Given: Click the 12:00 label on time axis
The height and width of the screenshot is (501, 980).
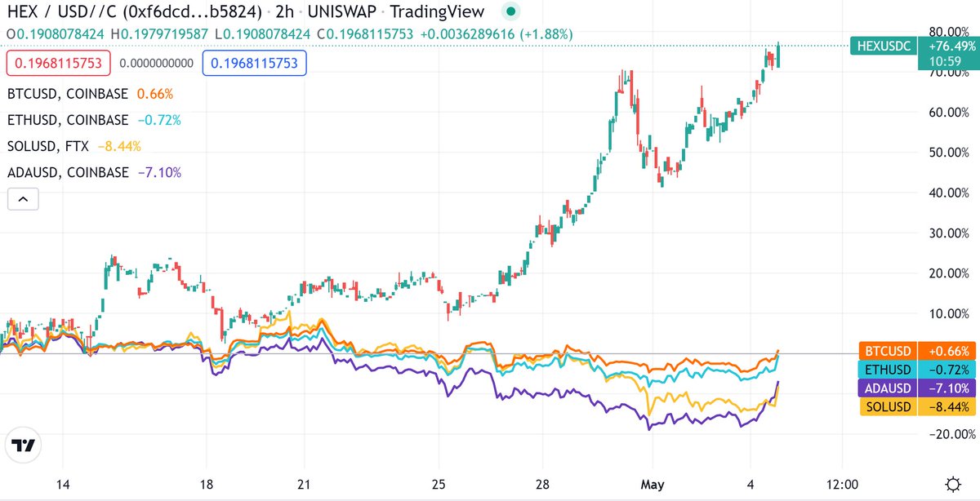Looking at the screenshot, I should point(842,483).
